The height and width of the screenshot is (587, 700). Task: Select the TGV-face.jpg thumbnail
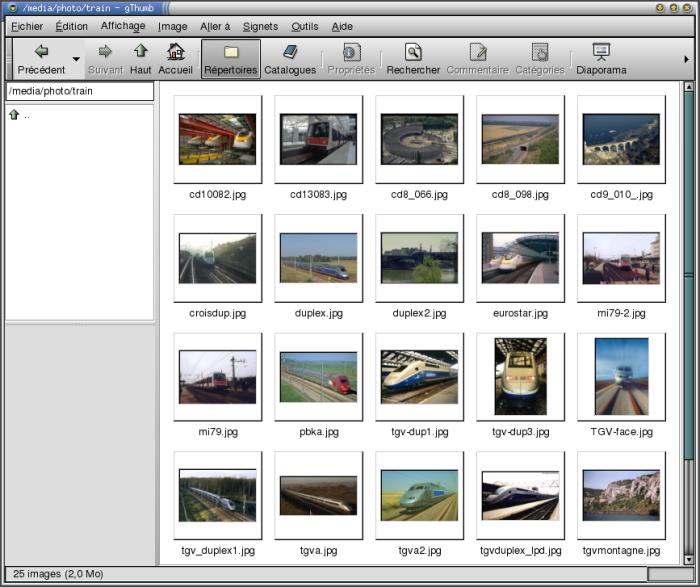[x=621, y=377]
